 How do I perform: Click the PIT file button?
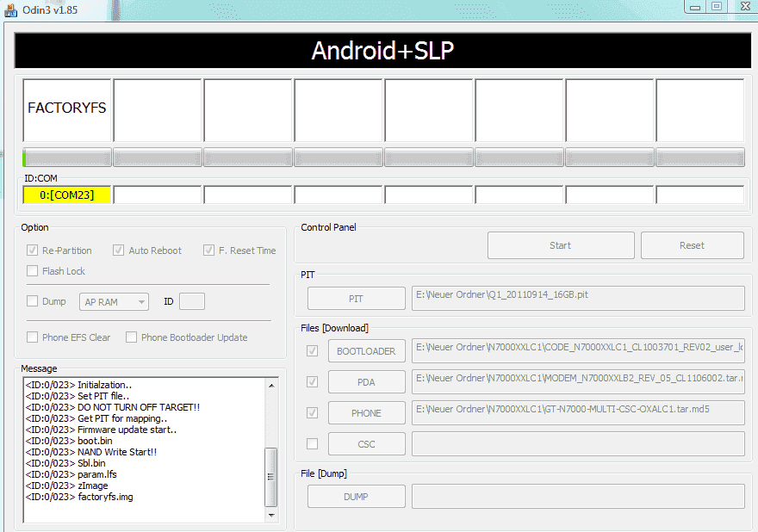point(357,299)
